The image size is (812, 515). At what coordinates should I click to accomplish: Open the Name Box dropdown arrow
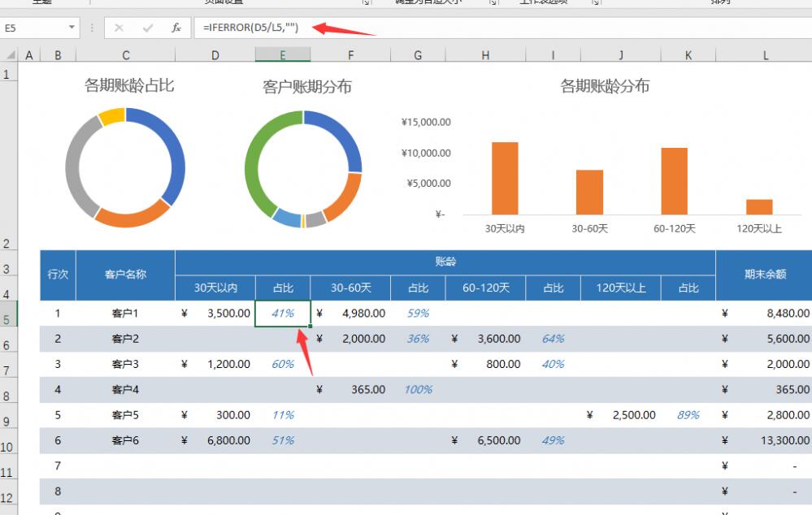pos(72,27)
